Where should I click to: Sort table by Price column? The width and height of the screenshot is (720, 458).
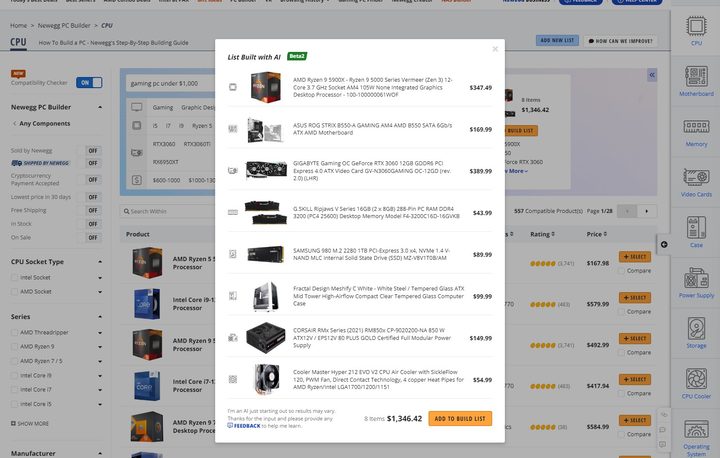596,234
